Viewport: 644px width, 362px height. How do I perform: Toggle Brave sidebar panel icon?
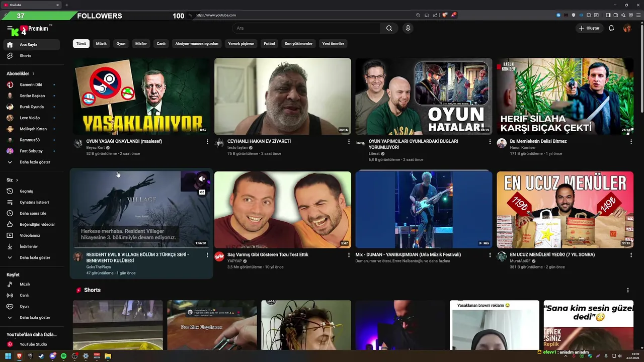pos(608,15)
